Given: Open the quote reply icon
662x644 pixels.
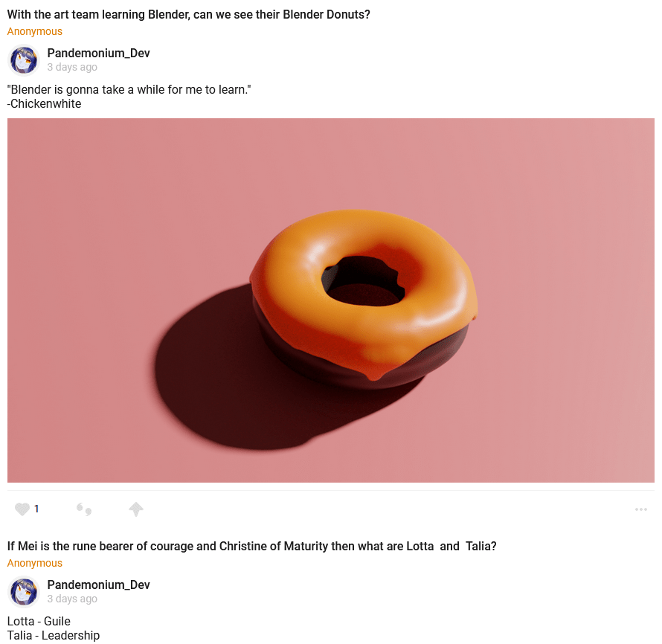Looking at the screenshot, I should 84,509.
